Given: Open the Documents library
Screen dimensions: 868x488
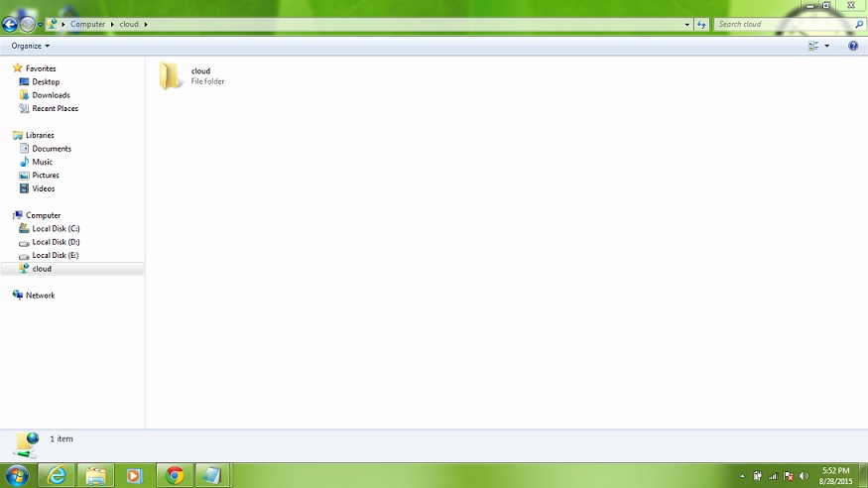Looking at the screenshot, I should 52,148.
